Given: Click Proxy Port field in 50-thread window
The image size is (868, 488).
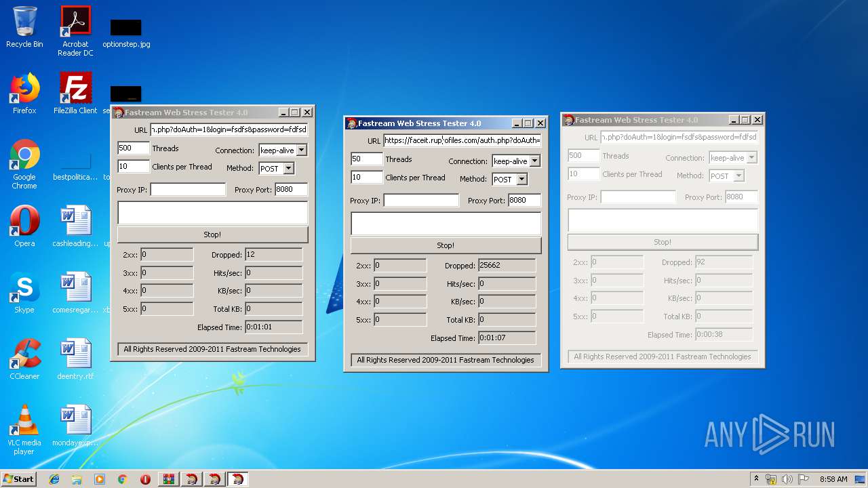Looking at the screenshot, I should tap(524, 201).
